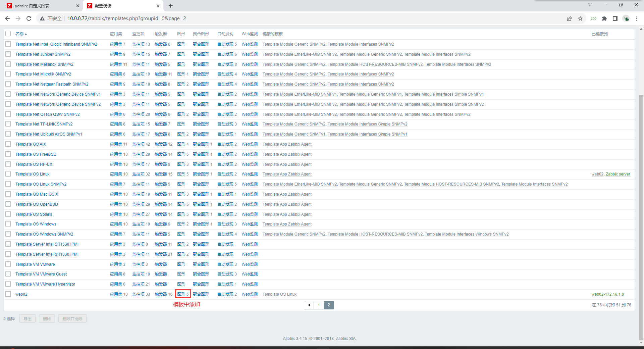Open Web监测 for Template OS FreeBSD
The image size is (644, 349).
point(250,154)
